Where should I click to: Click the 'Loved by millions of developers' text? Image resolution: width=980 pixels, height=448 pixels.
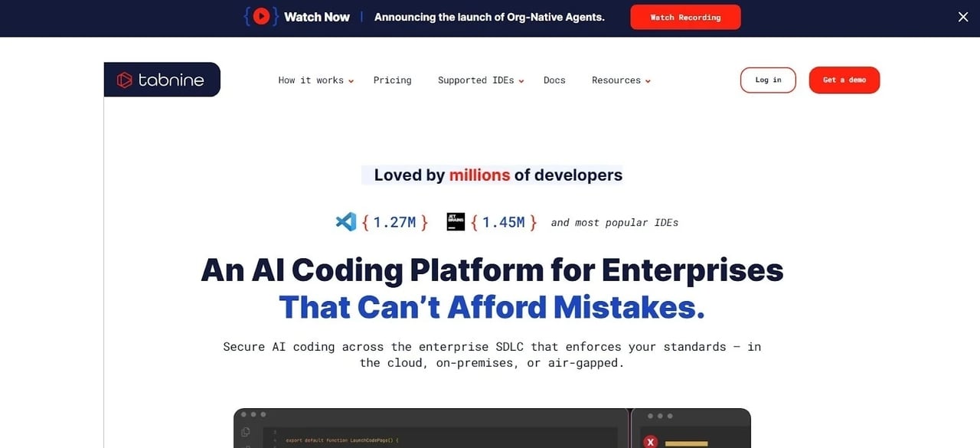tap(498, 175)
